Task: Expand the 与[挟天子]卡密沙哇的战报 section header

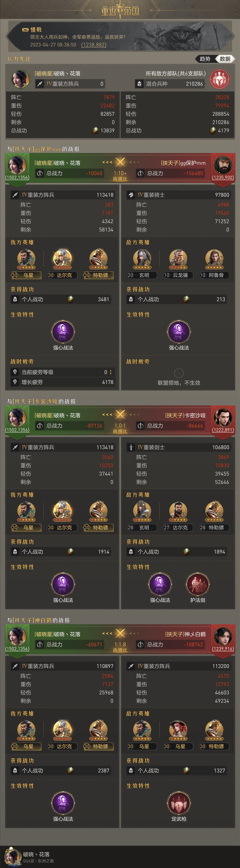Action: tap(41, 401)
